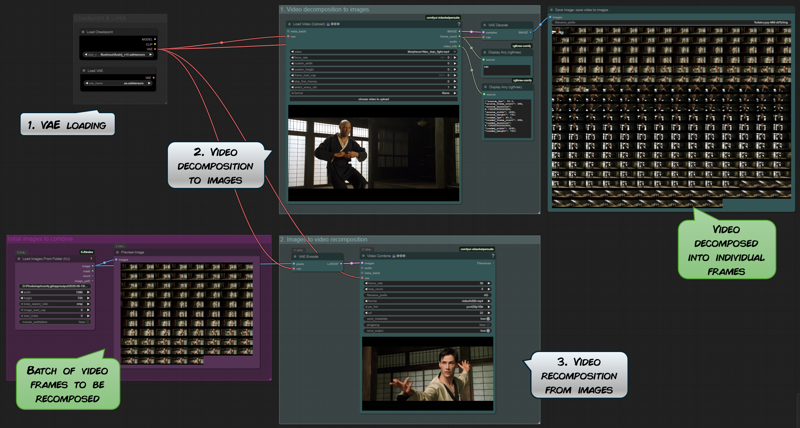
Task: Select group title 'Initial images to combine'
Action: pos(40,239)
